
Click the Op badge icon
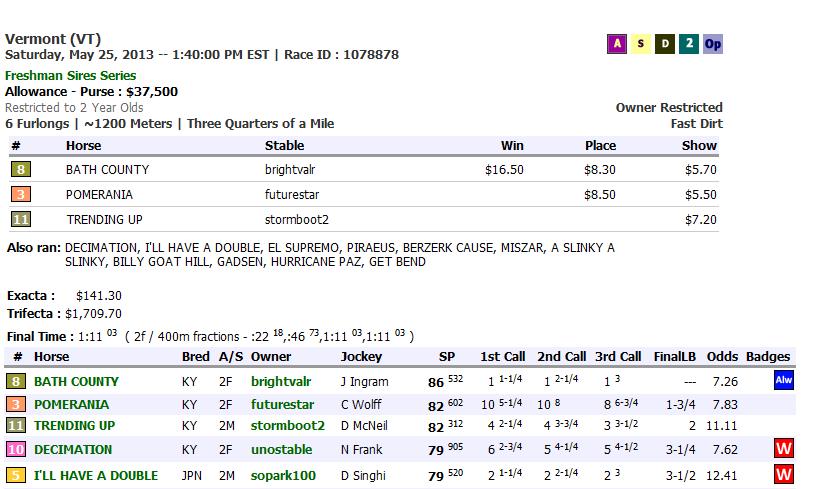click(712, 44)
